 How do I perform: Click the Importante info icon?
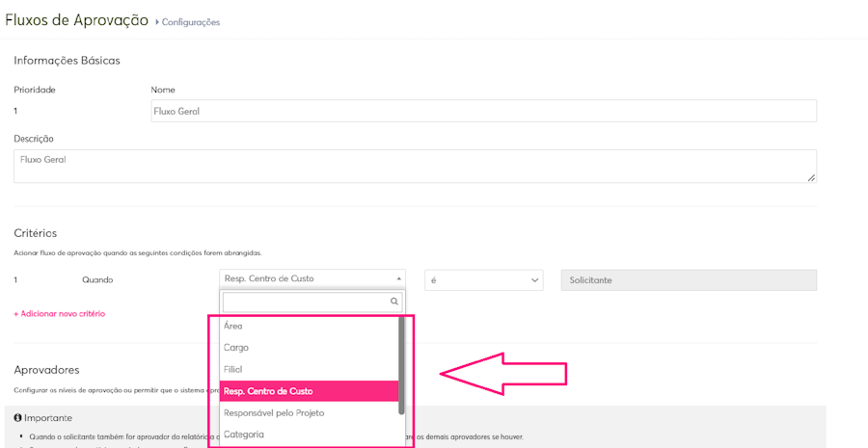18,418
